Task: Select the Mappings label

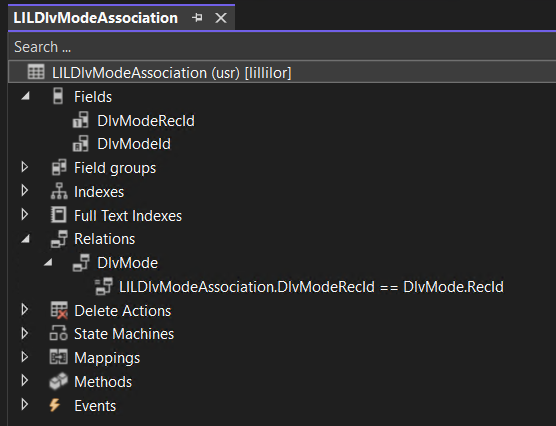Action: coord(107,358)
